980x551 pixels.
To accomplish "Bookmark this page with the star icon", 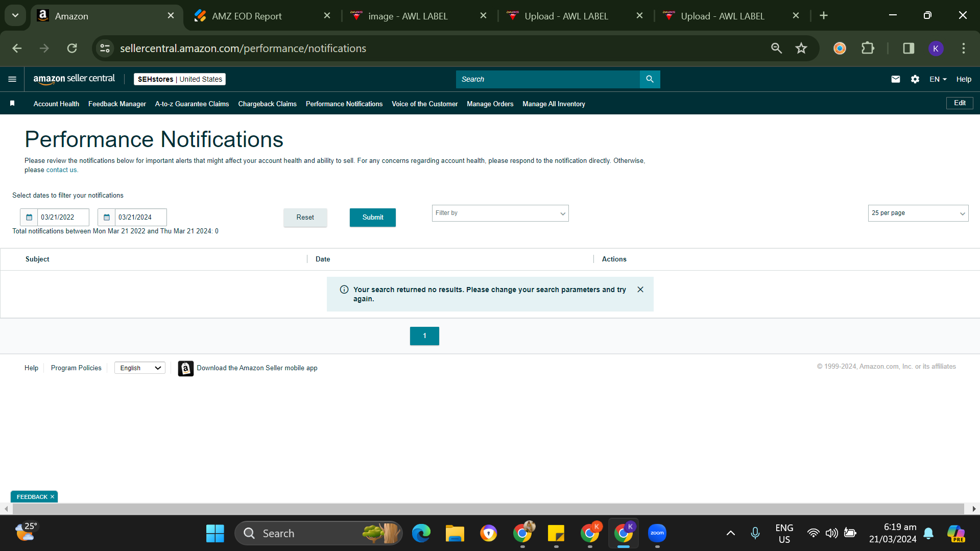I will point(801,49).
